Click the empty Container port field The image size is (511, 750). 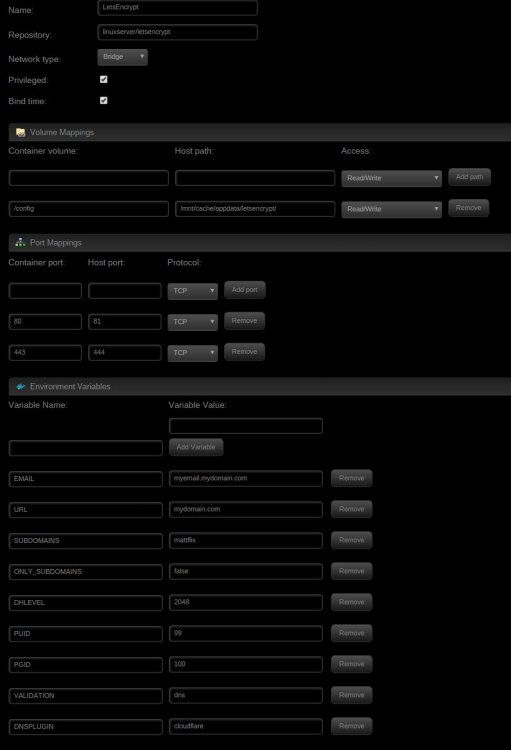coord(45,291)
